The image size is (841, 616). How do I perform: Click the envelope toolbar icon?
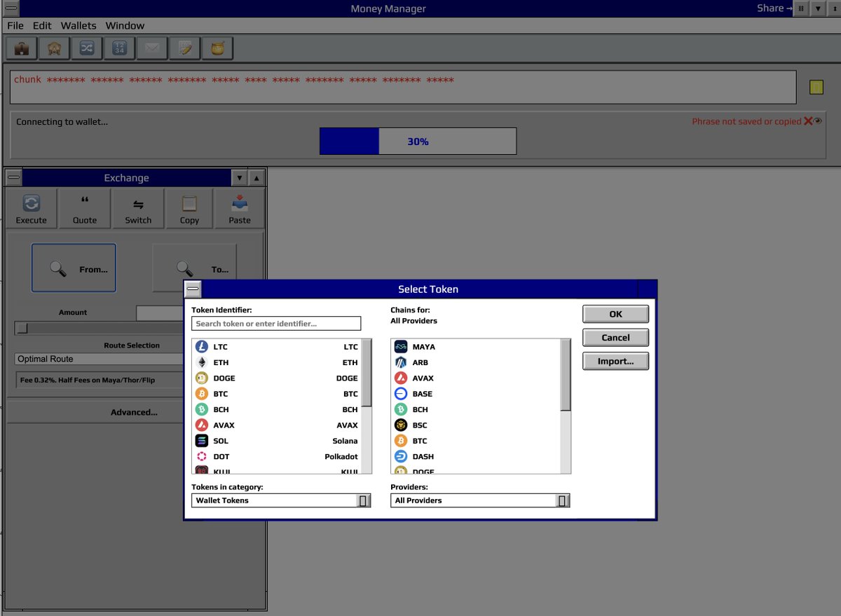[x=152, y=48]
